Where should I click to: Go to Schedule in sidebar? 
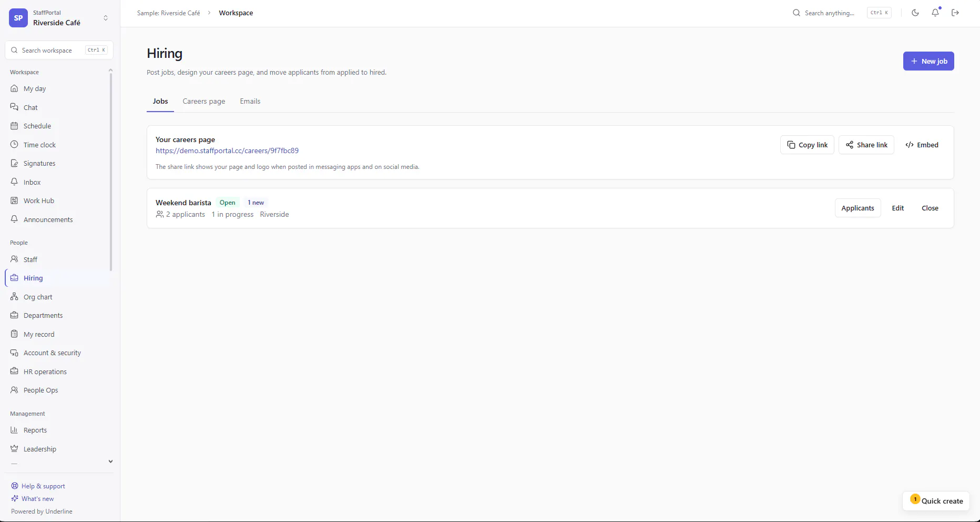(58, 126)
